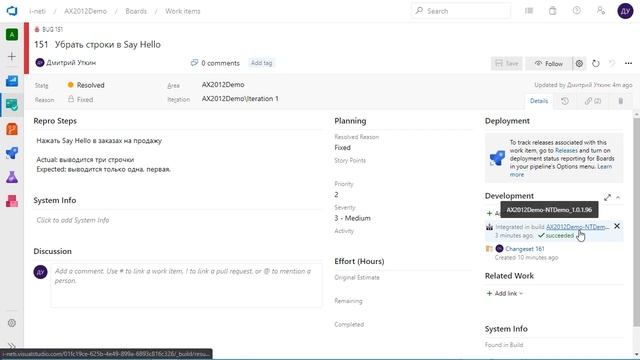Open the ДУ account avatar menu
This screenshot has width=640, height=360.
point(625,11)
